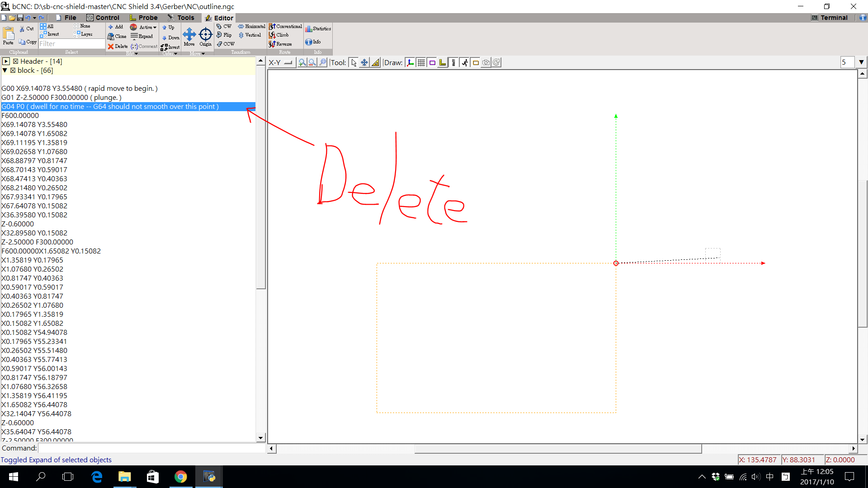Toggle drawing of the axes
This screenshot has height=488, width=868.
tap(410, 62)
